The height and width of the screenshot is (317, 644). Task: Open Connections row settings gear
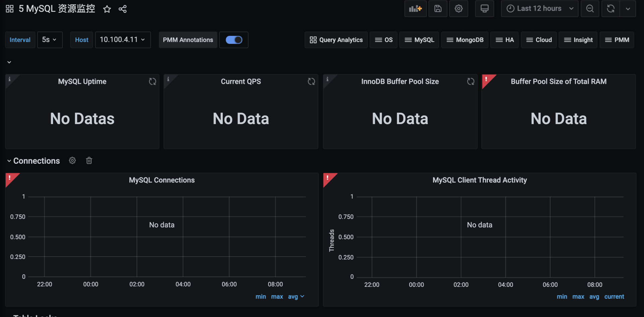coord(72,161)
